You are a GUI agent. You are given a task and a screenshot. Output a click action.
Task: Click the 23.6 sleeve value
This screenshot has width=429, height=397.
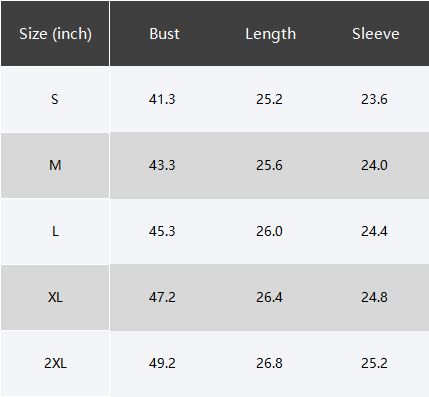(x=374, y=99)
